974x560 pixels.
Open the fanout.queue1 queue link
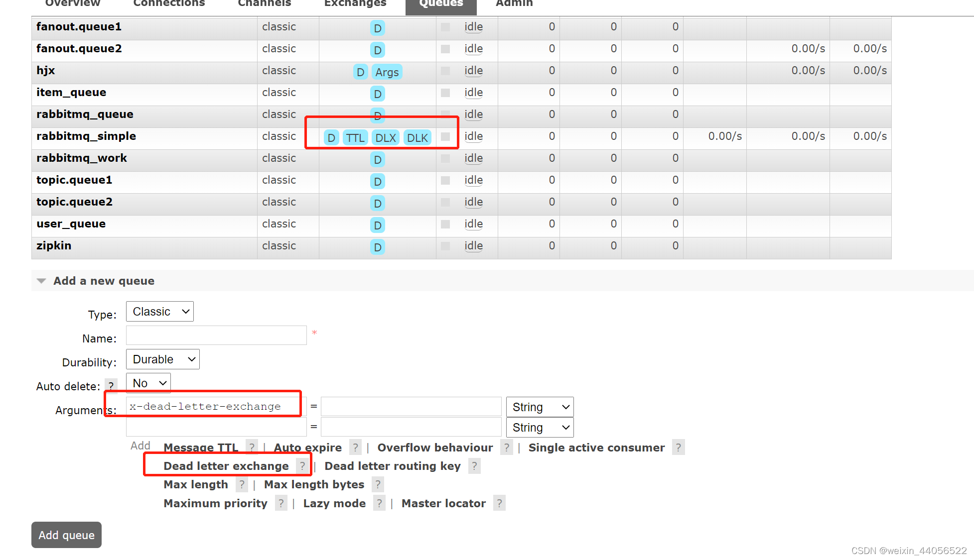pos(79,26)
